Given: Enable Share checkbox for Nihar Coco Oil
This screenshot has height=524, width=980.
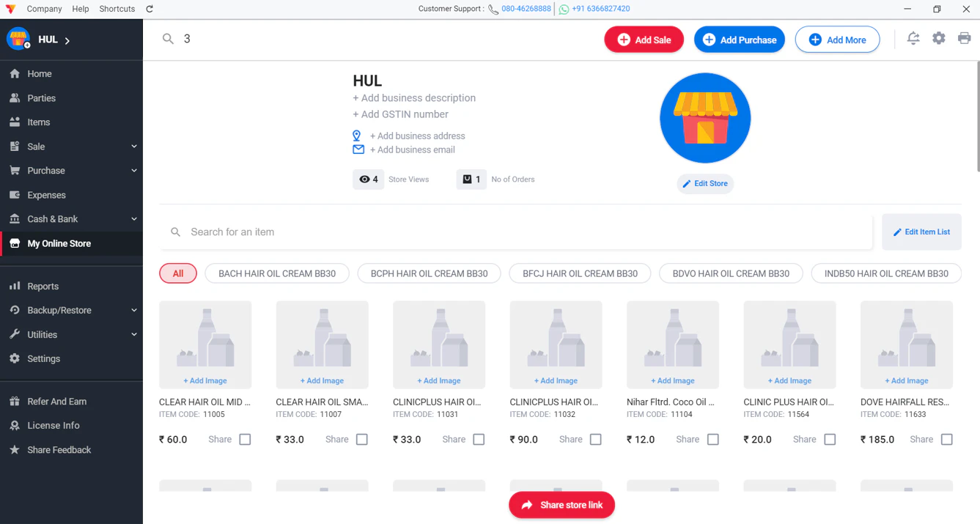Looking at the screenshot, I should click(x=712, y=440).
